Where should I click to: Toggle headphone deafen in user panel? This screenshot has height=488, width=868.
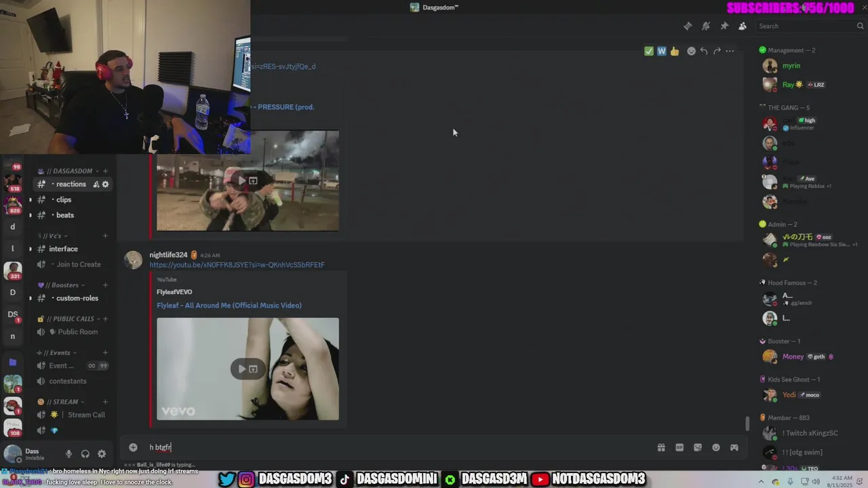(x=85, y=454)
